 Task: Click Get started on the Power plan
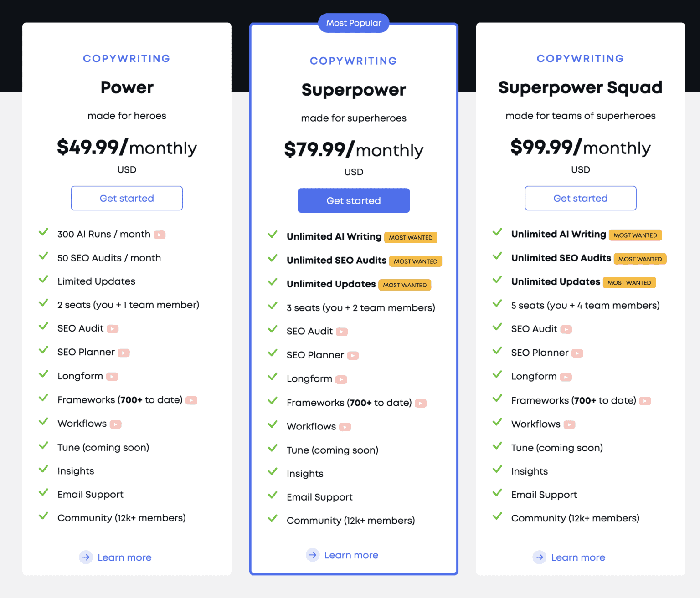[x=127, y=198]
